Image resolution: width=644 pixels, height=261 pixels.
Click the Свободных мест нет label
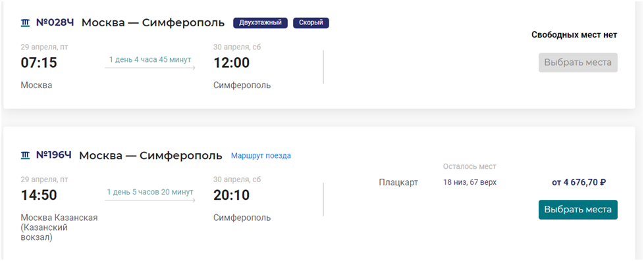pyautogui.click(x=574, y=35)
